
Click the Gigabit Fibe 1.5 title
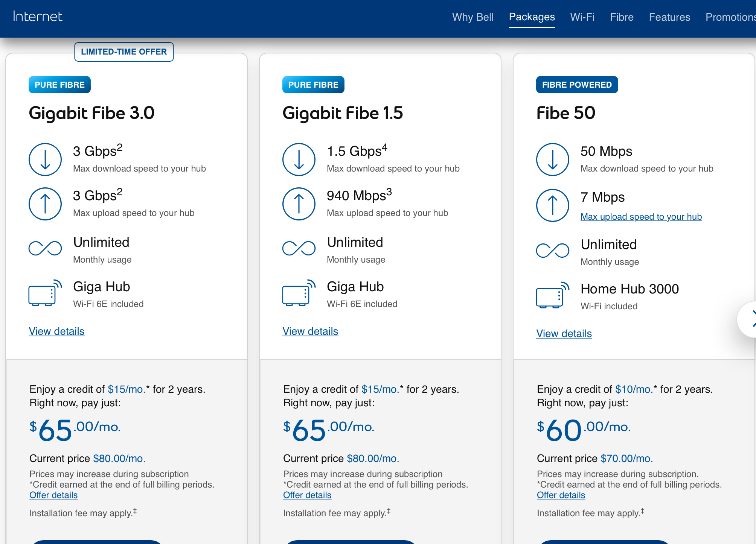pos(343,113)
